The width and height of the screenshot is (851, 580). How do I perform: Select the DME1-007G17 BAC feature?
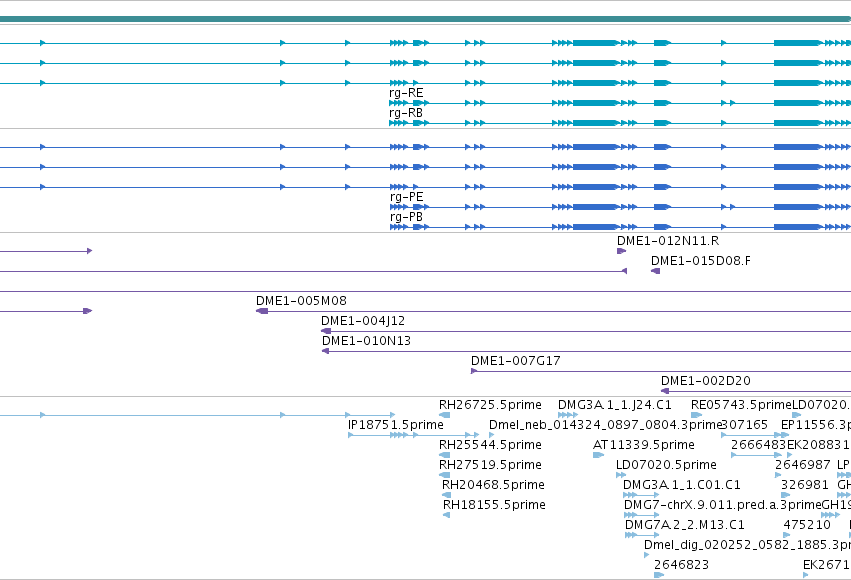tap(661, 371)
